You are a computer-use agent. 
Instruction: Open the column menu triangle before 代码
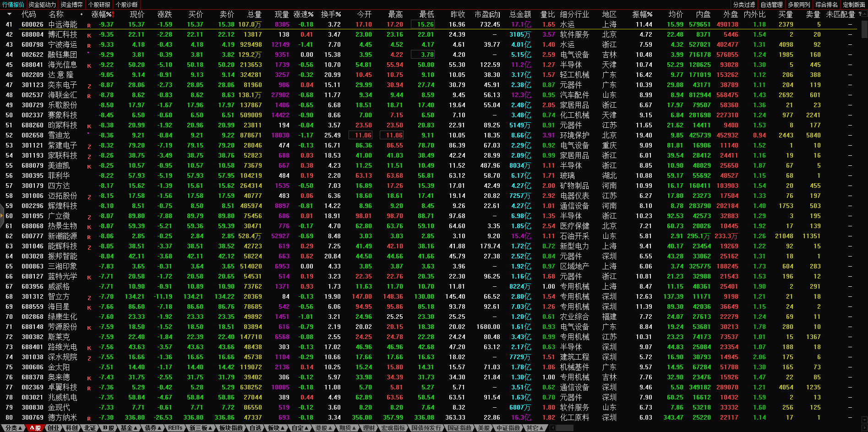9,14
